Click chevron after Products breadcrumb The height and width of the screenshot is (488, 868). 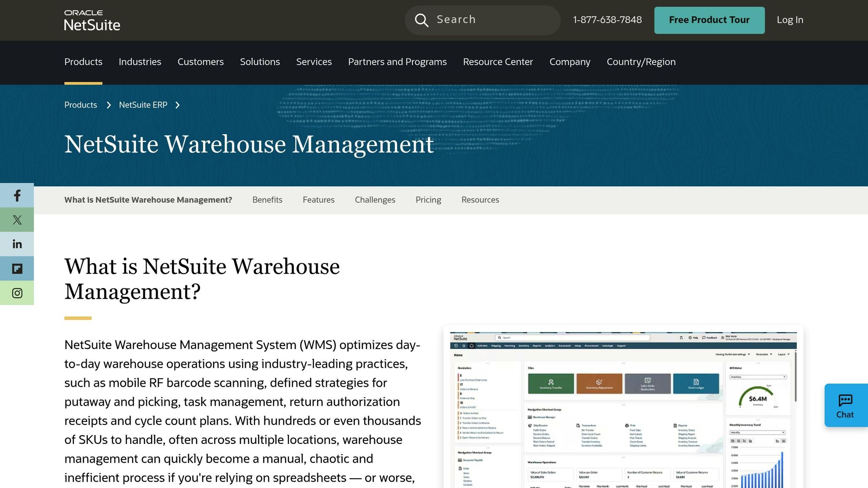tap(108, 105)
